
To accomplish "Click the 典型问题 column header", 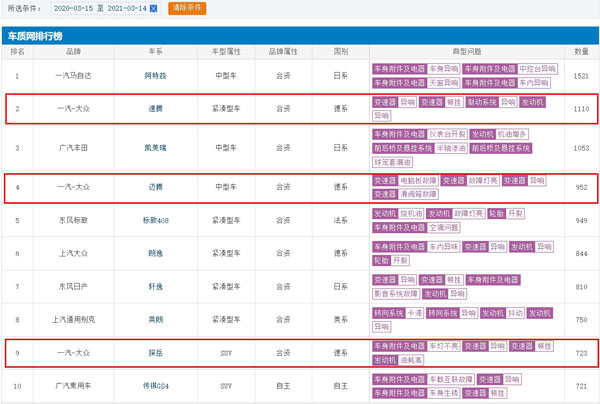I will pos(466,52).
